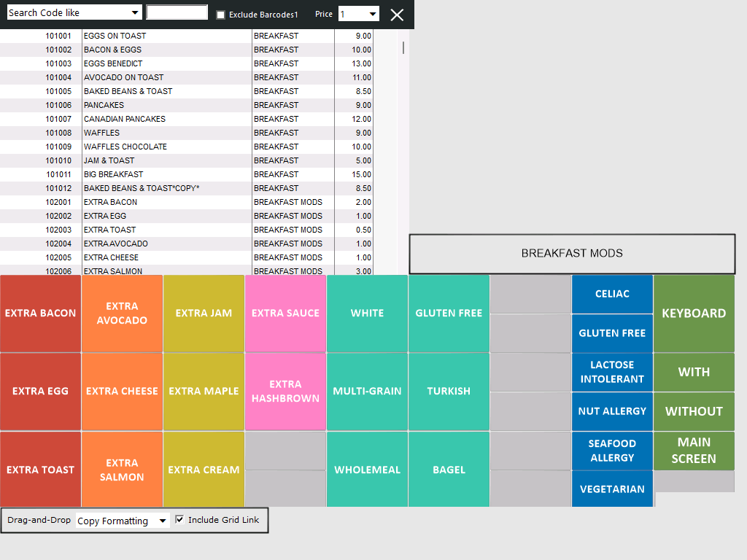Expand the Price level dropdown
Screen dimensions: 747x560
pyautogui.click(x=359, y=15)
